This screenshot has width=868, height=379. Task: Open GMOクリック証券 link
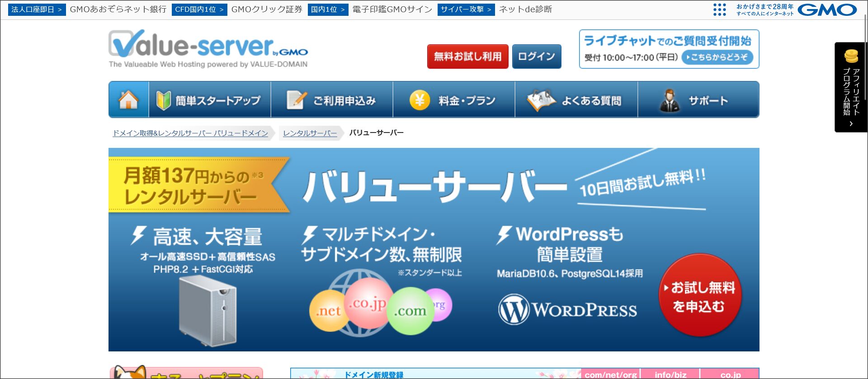(267, 9)
